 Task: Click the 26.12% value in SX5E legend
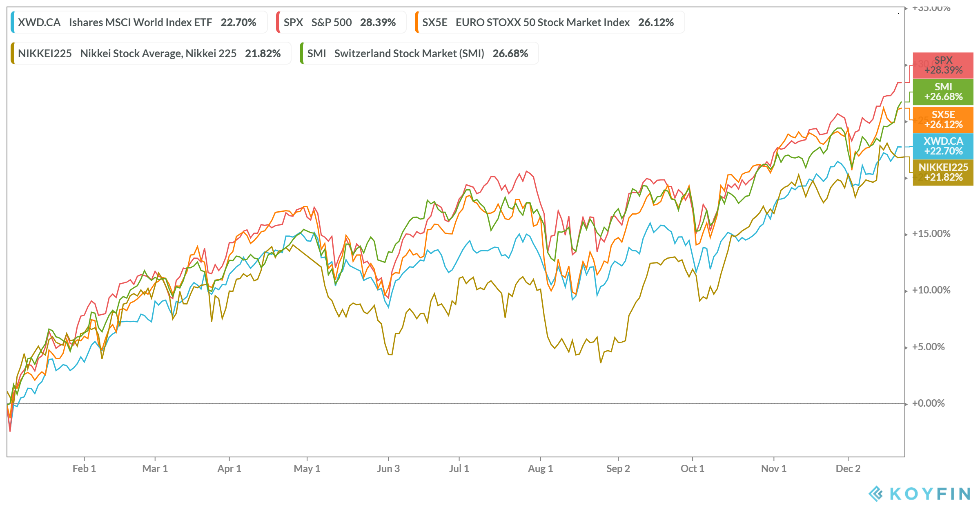pyautogui.click(x=656, y=22)
